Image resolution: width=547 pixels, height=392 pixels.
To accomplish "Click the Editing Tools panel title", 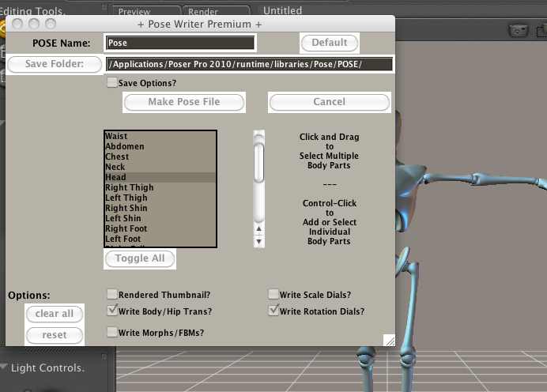I will (32, 11).
